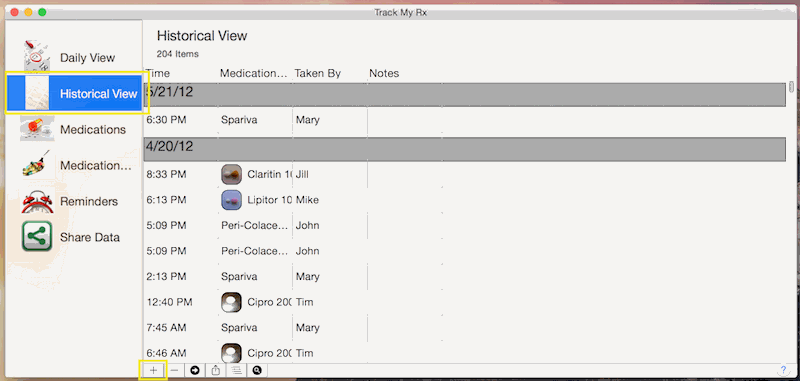Screen dimensions: 800x381
Task: Click the magnifier search icon in the bottom toolbar
Action: coord(257,370)
